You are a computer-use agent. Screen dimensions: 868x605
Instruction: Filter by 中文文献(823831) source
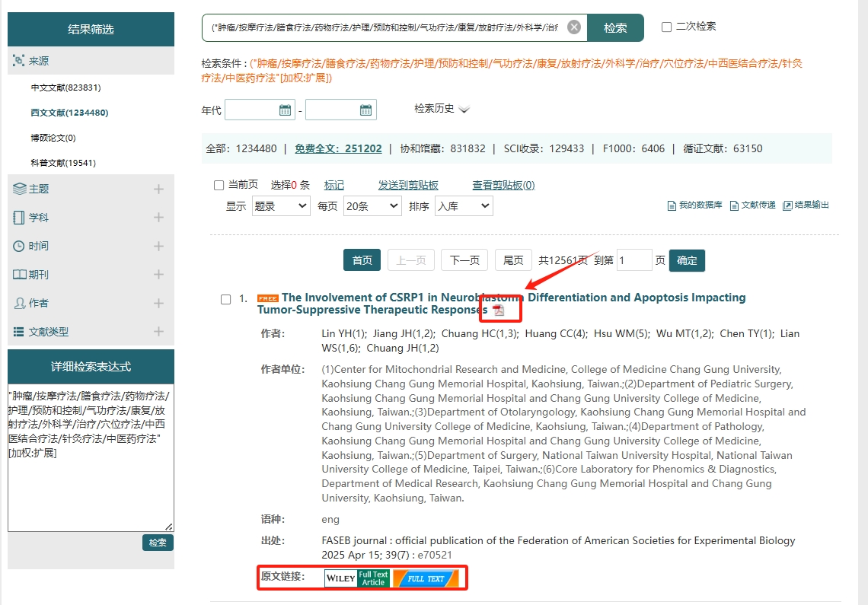pyautogui.click(x=65, y=88)
